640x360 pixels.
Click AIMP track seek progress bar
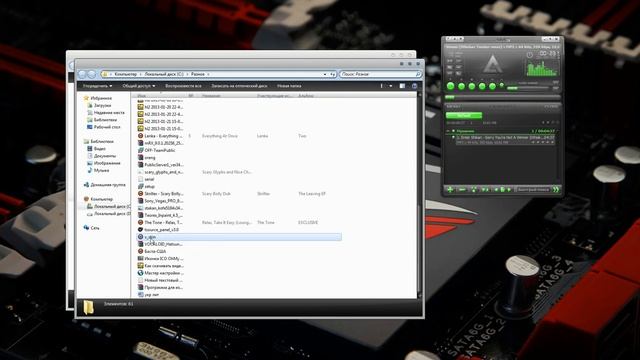click(x=502, y=97)
